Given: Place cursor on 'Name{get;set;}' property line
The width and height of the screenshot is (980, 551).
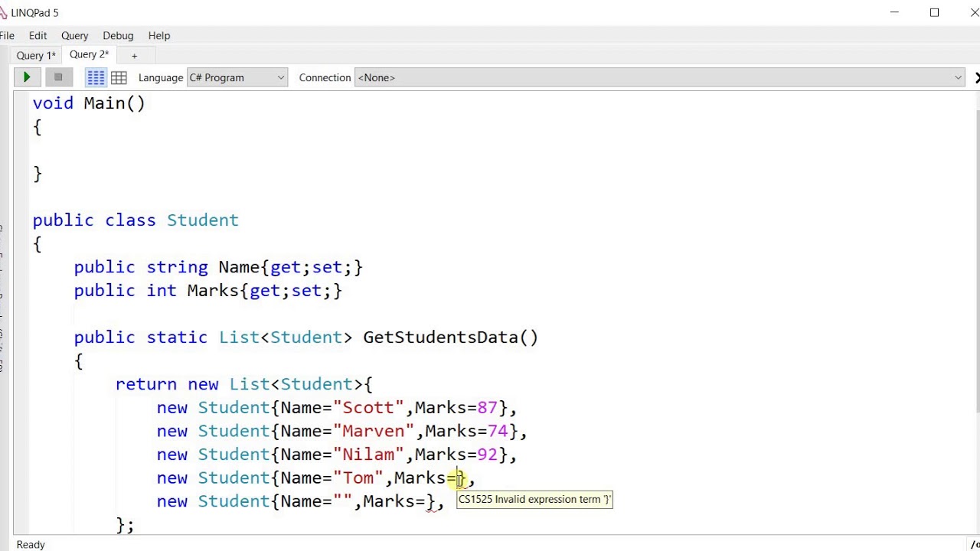Looking at the screenshot, I should (218, 266).
